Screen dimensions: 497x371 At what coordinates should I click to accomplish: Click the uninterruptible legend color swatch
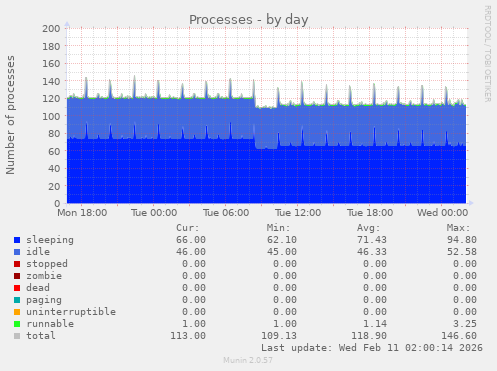tap(17, 312)
